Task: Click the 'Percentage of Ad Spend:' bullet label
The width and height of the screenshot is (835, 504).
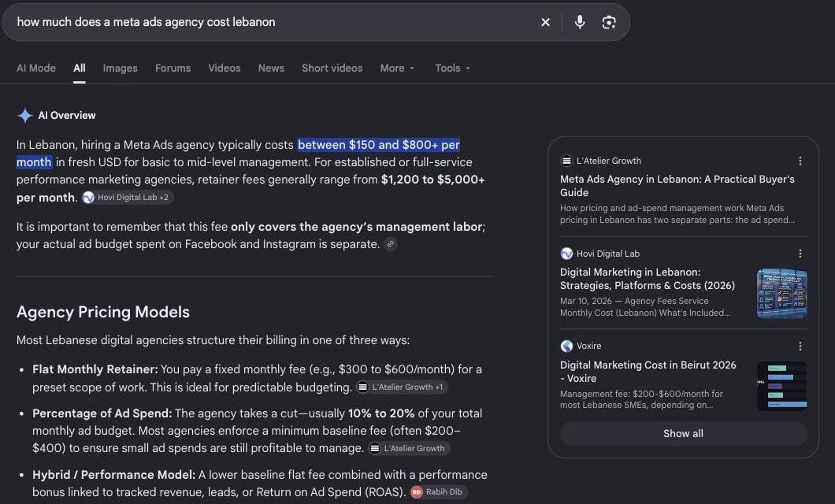Action: click(x=102, y=413)
